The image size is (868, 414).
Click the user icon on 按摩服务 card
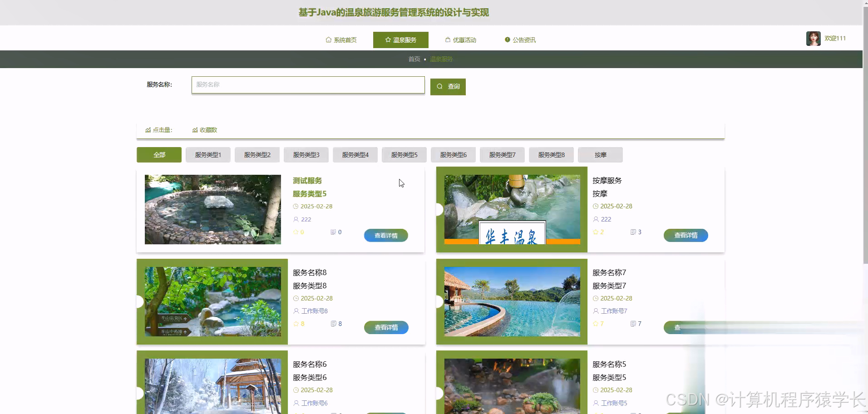point(596,219)
